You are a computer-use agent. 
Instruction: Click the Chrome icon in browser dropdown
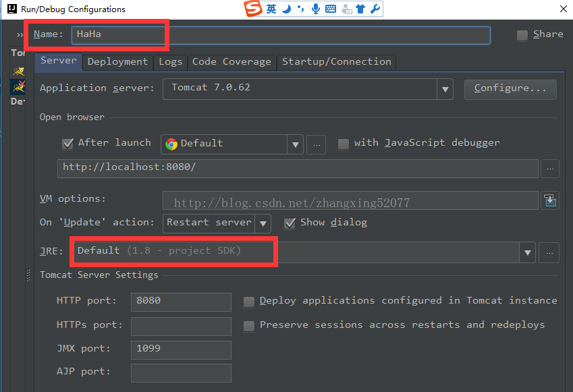(171, 144)
